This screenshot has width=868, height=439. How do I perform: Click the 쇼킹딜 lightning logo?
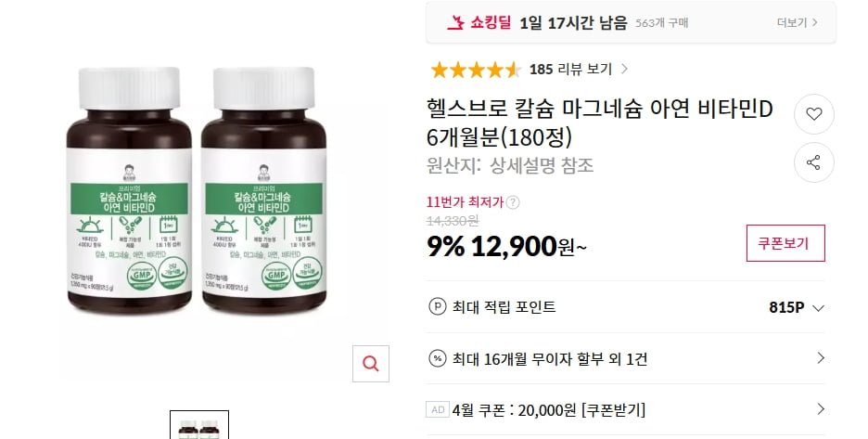pyautogui.click(x=455, y=22)
